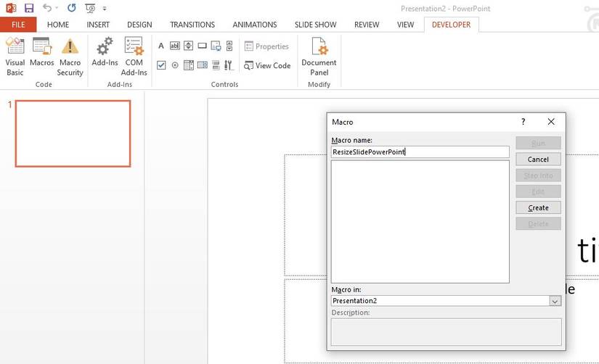Insert a Spin Button control
This screenshot has height=364, width=599.
coord(188,46)
